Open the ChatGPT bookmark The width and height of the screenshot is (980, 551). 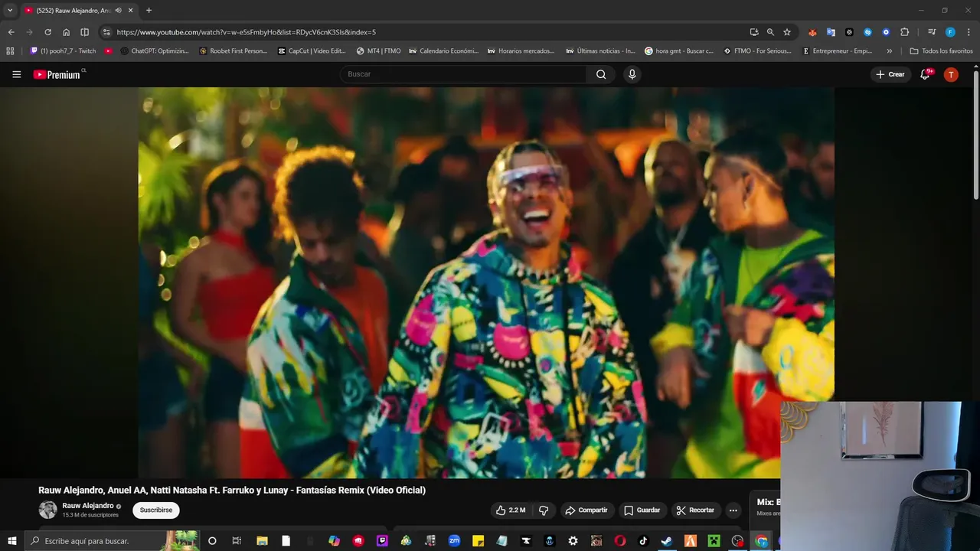tap(155, 51)
